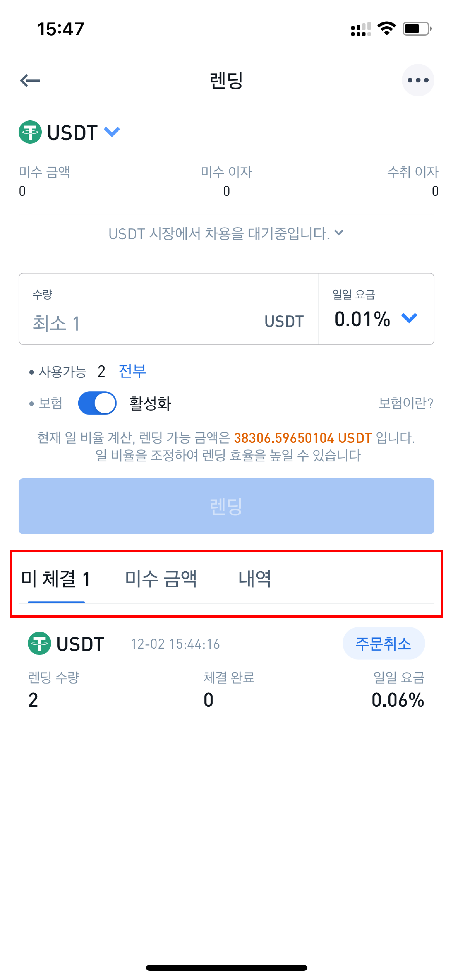Tap the Tether icon in the pending order
Viewport: 453px width, 980px height.
pyautogui.click(x=39, y=643)
